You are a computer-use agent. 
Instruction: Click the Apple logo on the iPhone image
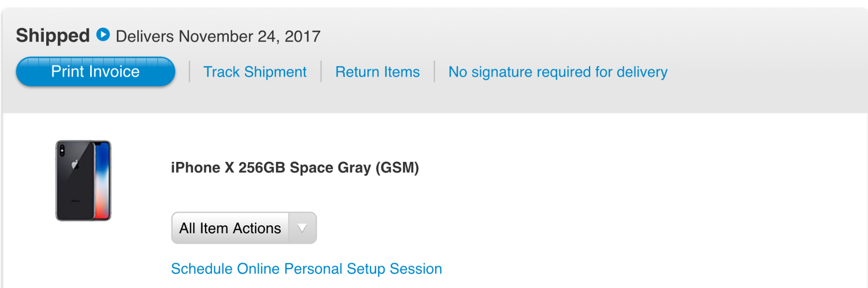point(75,165)
